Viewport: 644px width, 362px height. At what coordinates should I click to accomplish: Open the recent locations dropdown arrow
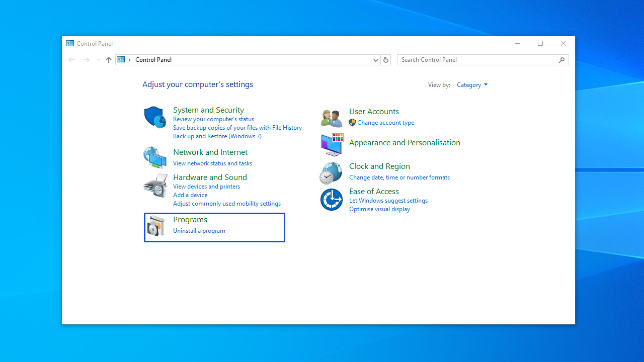[98, 60]
